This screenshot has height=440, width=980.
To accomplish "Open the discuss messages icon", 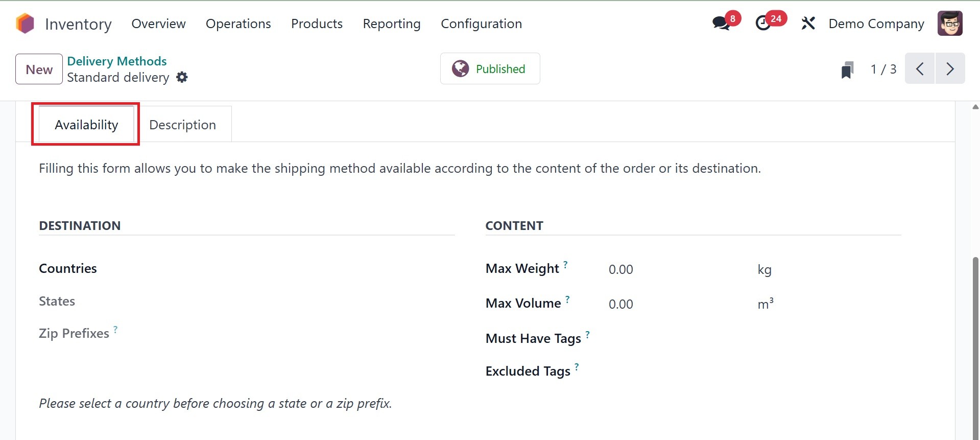I will (x=721, y=24).
